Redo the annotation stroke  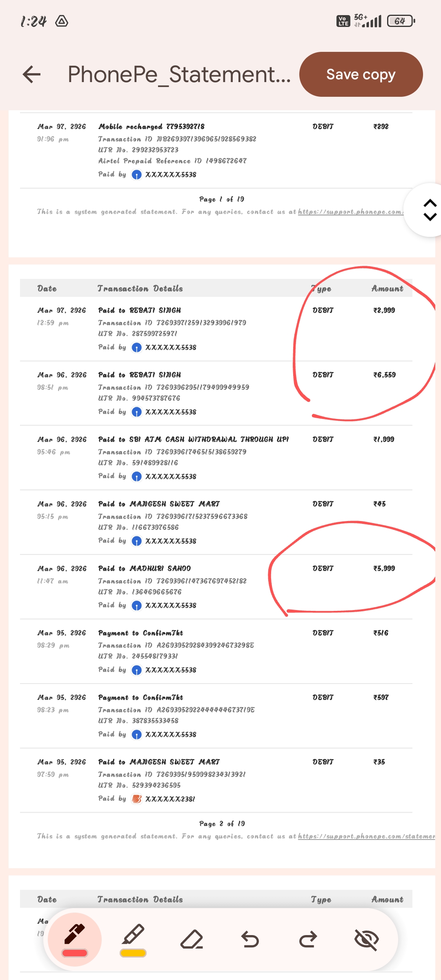(x=308, y=939)
